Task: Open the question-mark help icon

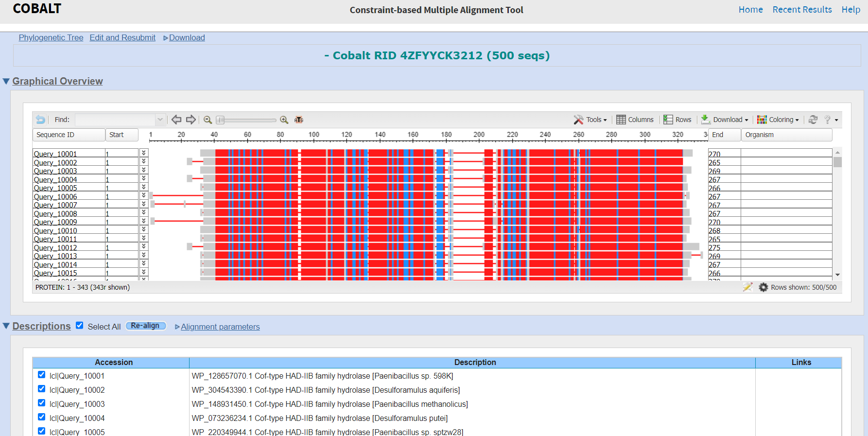Action: pyautogui.click(x=827, y=120)
